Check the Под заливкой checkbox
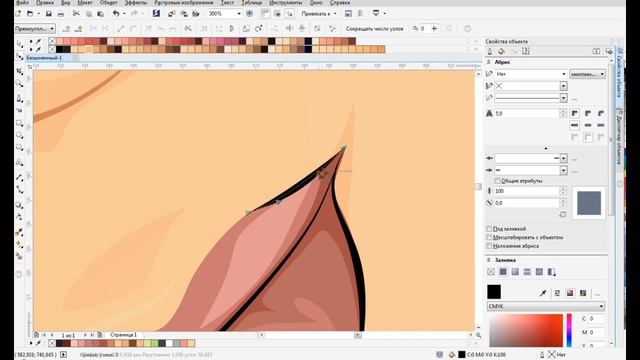Viewport: 640px width, 360px height. click(489, 229)
